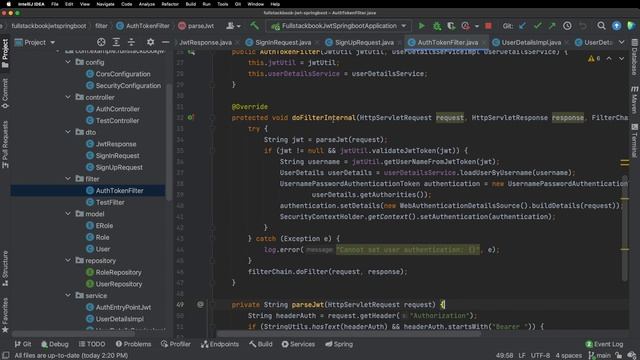Open the Services tool window

(x=298, y=344)
